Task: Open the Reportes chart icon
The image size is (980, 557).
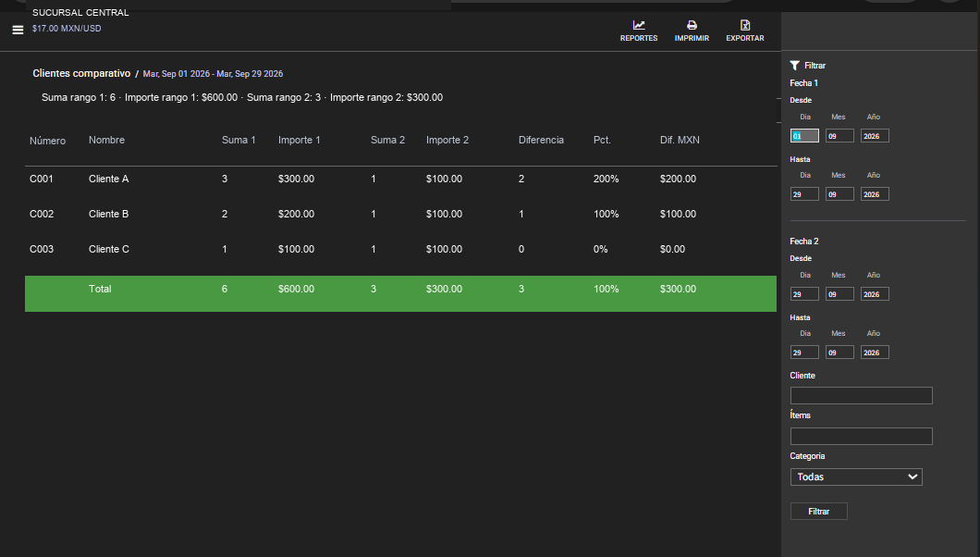Action: [639, 25]
